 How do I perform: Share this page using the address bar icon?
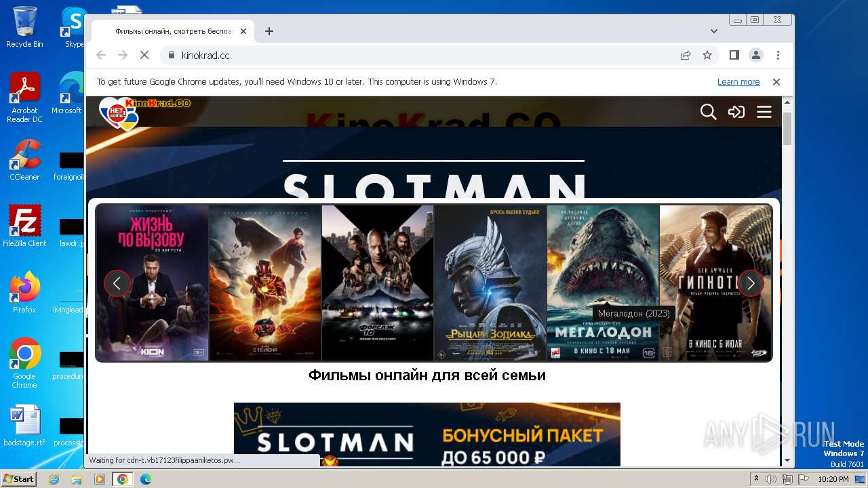pos(686,55)
